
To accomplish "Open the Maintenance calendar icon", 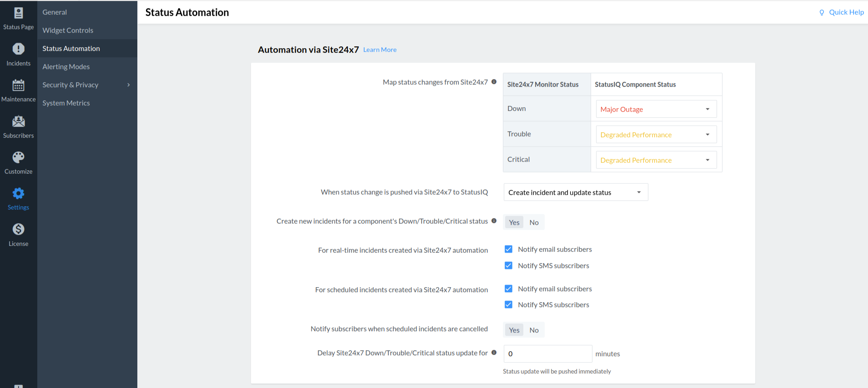I will pos(18,85).
